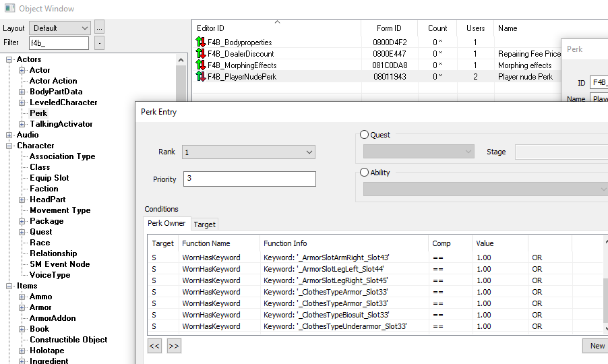Select the ArmorAddon tree item

point(53,318)
